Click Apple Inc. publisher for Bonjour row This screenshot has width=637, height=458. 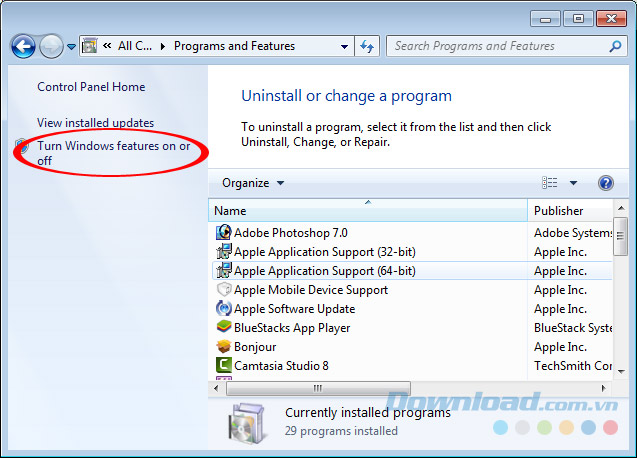pyautogui.click(x=560, y=347)
